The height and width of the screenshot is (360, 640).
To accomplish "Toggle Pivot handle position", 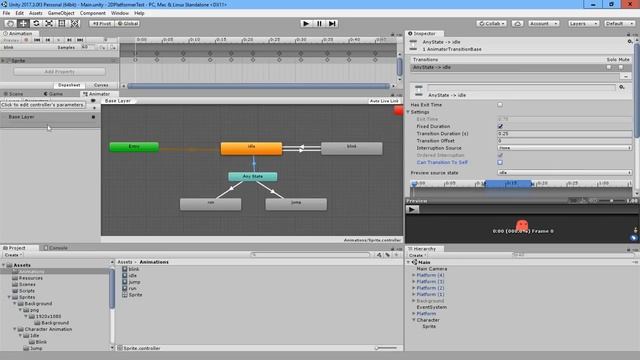I will pyautogui.click(x=101, y=24).
